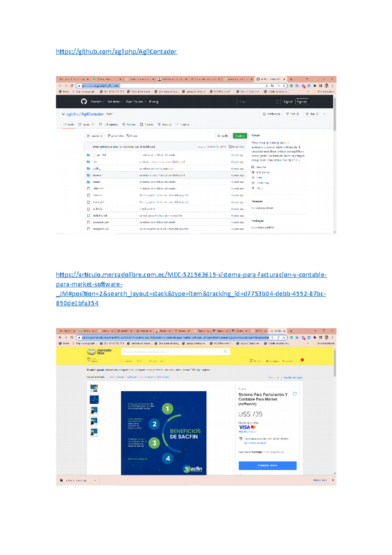Open the LICENSE file
This screenshot has height=555, width=392.
pos(97,209)
